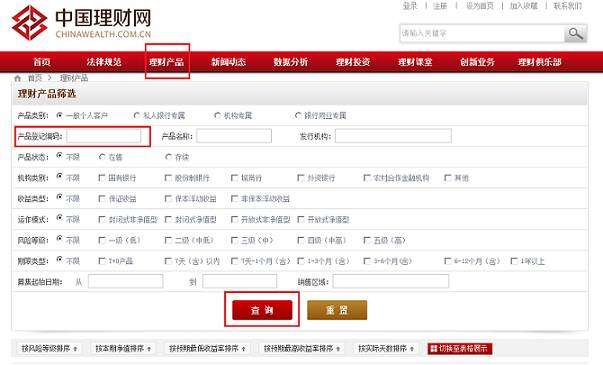Check the 1-3个月（含） term checkbox
The height and width of the screenshot is (365, 603).
click(301, 261)
